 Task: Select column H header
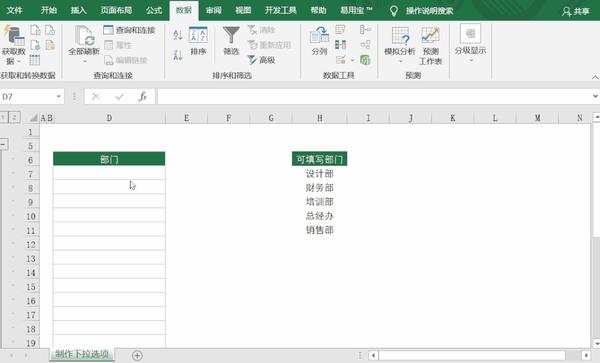click(x=320, y=118)
